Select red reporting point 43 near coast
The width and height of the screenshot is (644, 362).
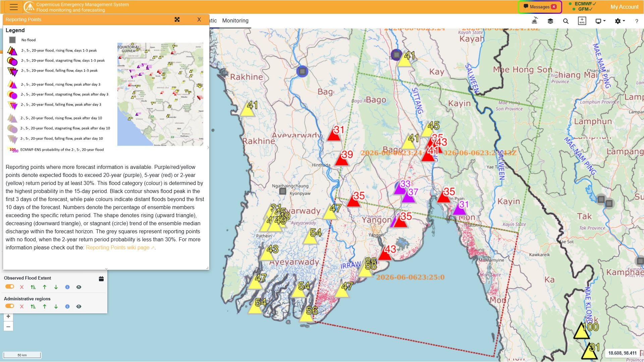point(385,254)
